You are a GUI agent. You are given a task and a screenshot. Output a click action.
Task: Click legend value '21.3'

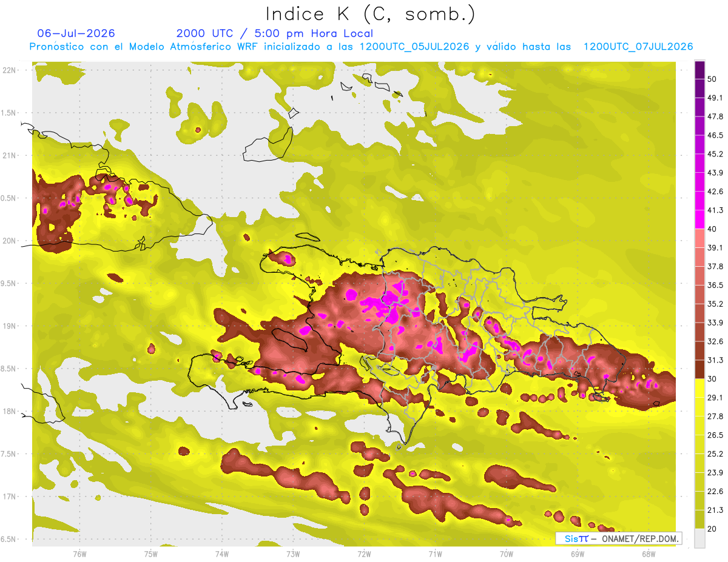pos(715,510)
